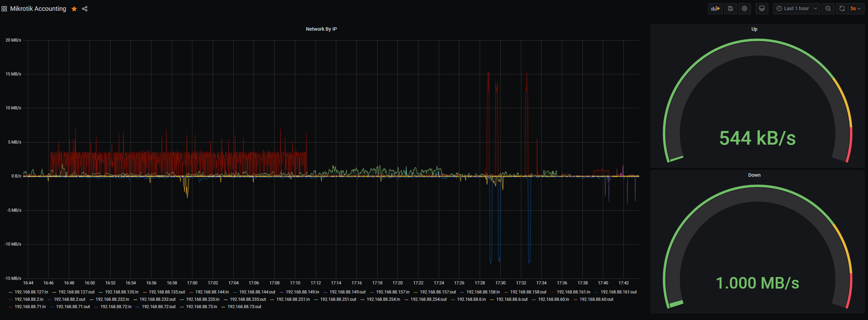Select legend entry 192.168.88.2:out
This screenshot has height=320, width=868.
(69, 299)
